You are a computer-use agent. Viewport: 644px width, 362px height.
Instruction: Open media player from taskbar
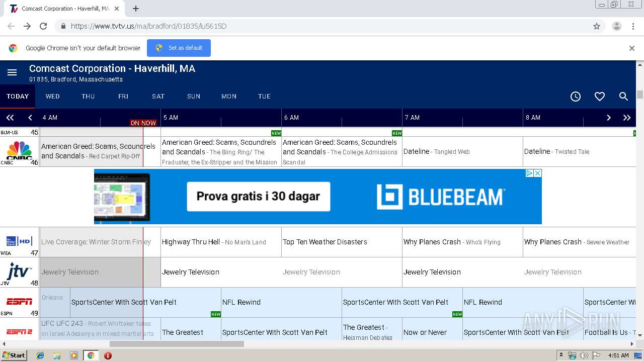tap(74, 355)
